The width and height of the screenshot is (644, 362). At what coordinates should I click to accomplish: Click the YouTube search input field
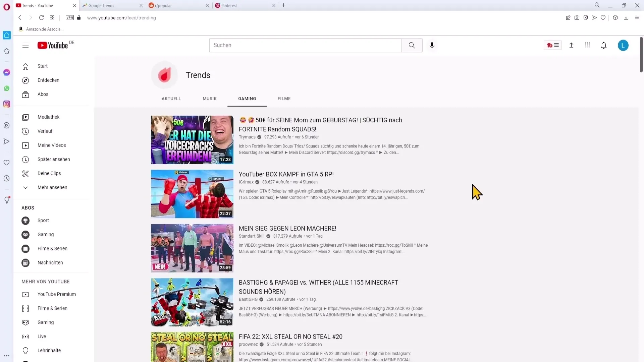[305, 45]
